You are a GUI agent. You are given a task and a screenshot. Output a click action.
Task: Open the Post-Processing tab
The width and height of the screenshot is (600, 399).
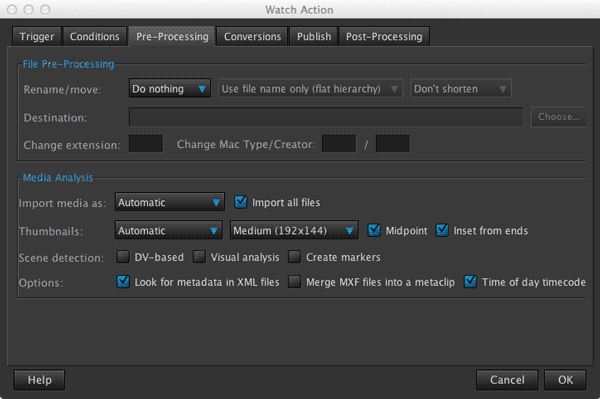(384, 37)
